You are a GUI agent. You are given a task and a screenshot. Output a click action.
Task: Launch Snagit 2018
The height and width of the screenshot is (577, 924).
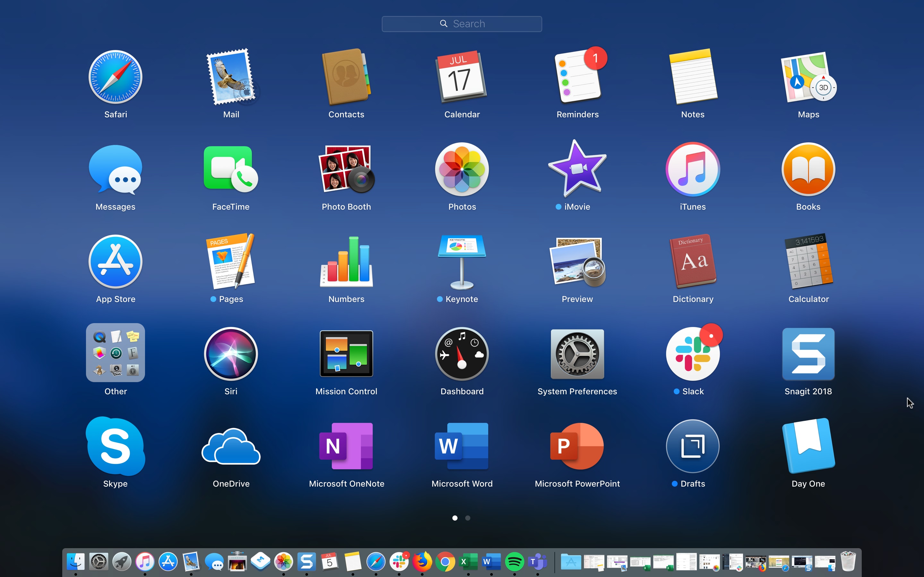[808, 355]
